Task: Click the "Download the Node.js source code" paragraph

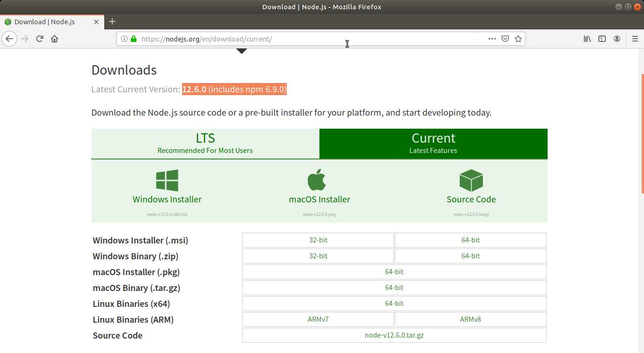Action: (291, 112)
